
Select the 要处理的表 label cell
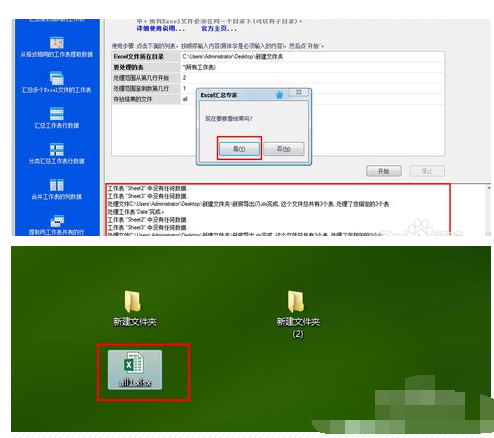point(146,67)
